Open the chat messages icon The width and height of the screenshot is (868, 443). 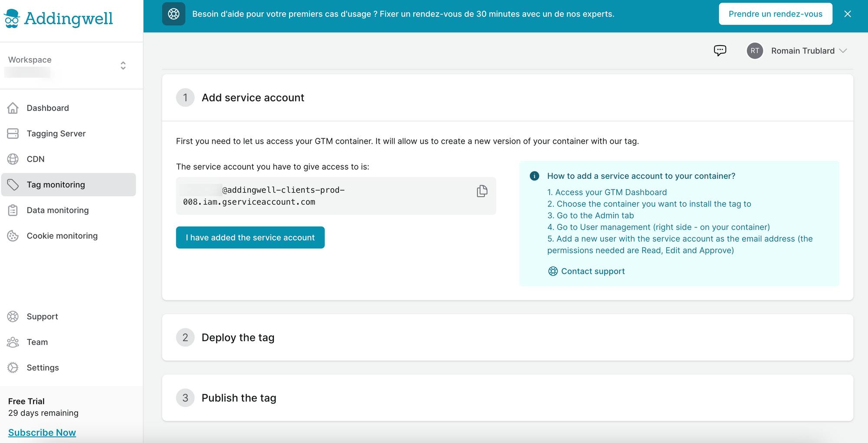click(x=720, y=51)
